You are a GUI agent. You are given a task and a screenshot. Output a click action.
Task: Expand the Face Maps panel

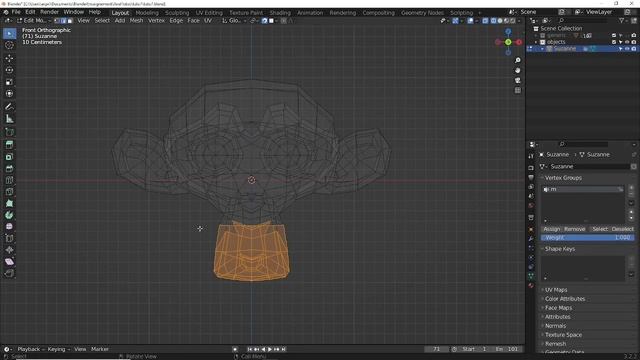pos(558,308)
